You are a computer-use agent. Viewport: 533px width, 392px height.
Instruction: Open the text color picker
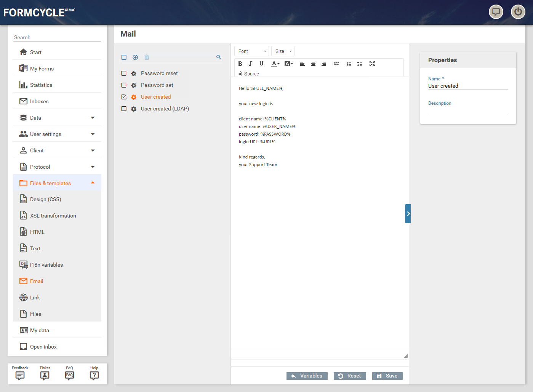tap(275, 64)
